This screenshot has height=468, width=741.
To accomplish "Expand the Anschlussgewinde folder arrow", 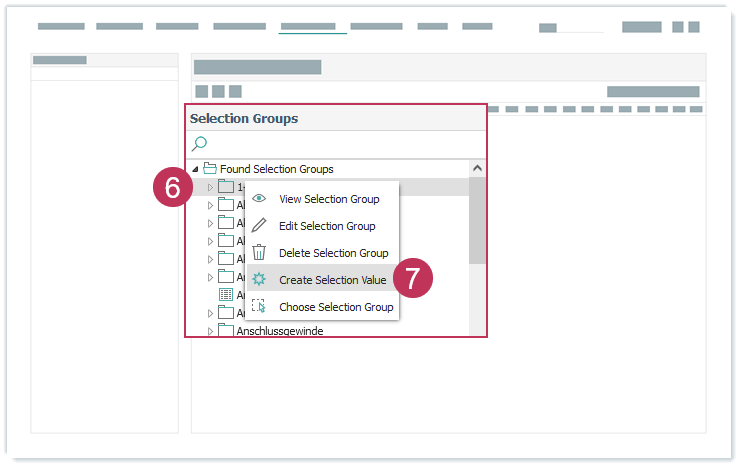I will click(210, 331).
